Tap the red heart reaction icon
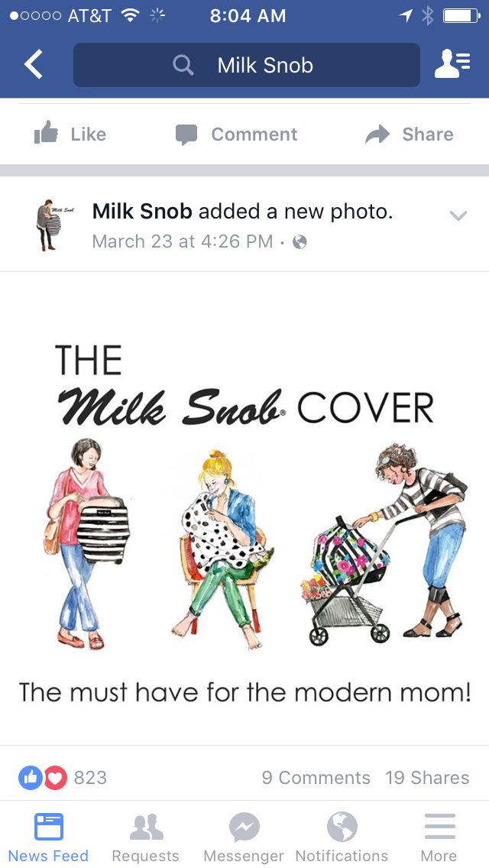The image size is (489, 868). point(55,778)
